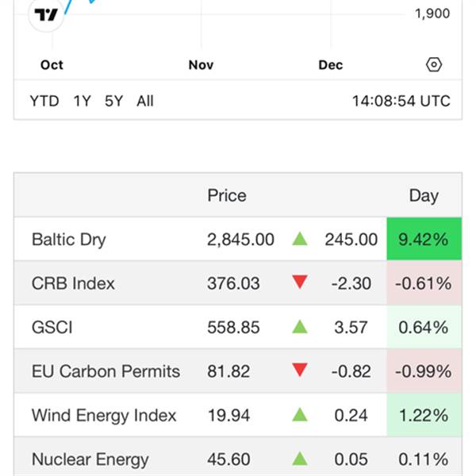Open EU Carbon Permits link
This screenshot has width=476, height=476.
(106, 371)
